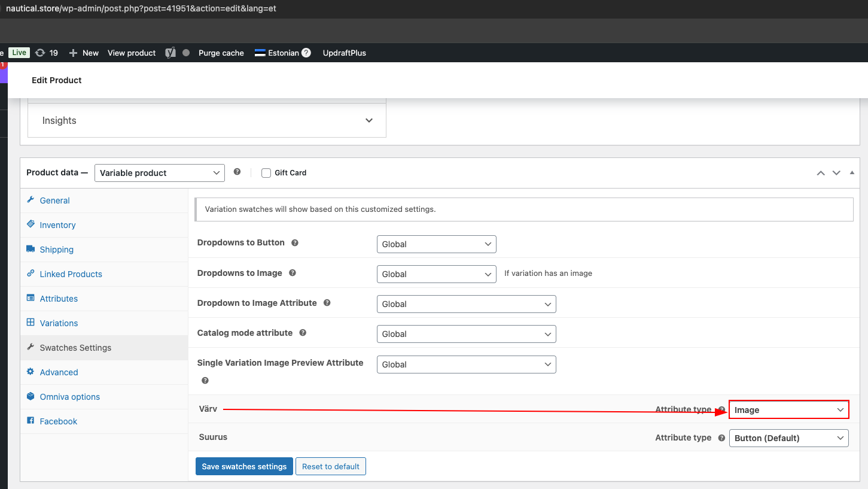Open UpdraftPlus admin bar menu

tap(345, 53)
